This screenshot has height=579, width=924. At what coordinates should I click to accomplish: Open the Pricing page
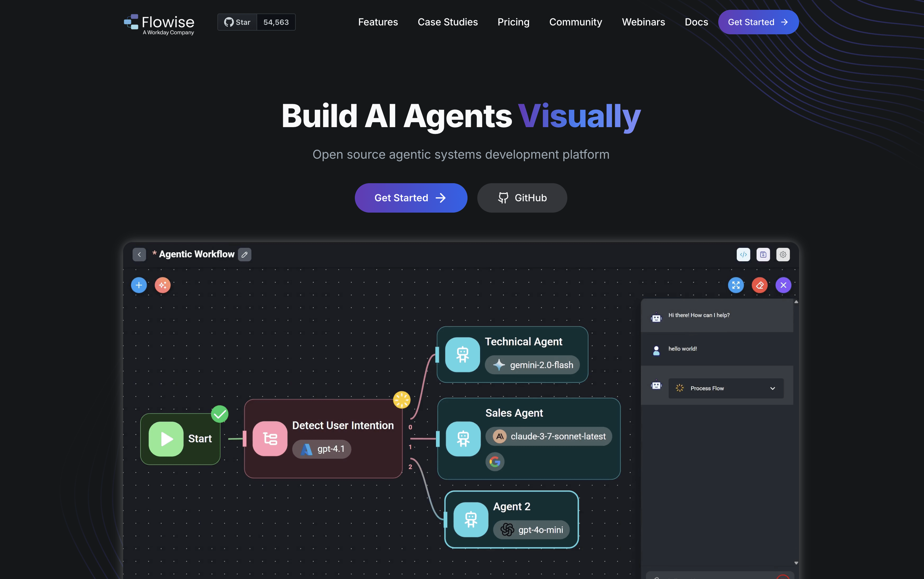tap(513, 22)
